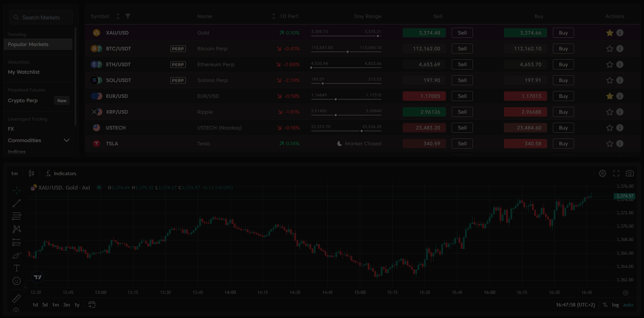The image size is (644, 318).
Task: Select Popular Markets in sidebar
Action: (38, 44)
